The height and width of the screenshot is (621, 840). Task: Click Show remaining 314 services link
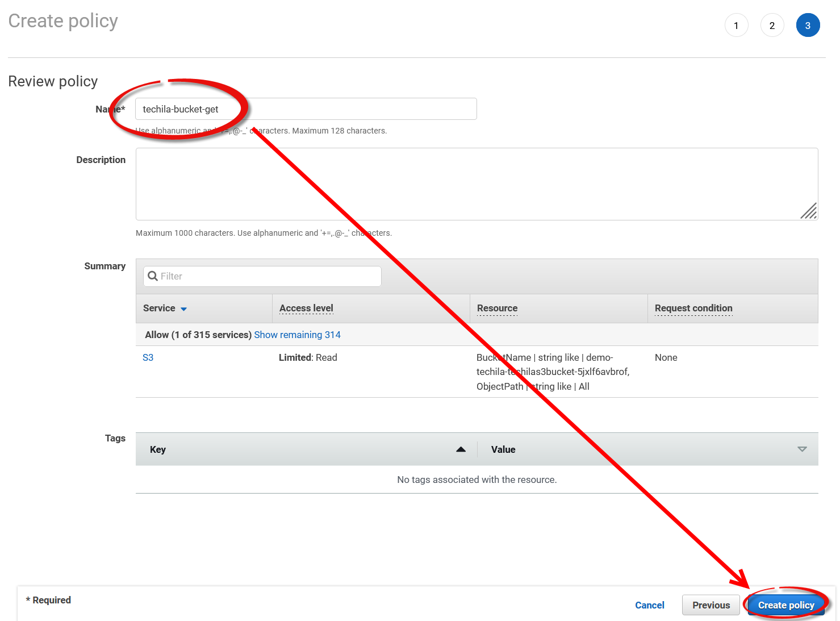coord(297,335)
